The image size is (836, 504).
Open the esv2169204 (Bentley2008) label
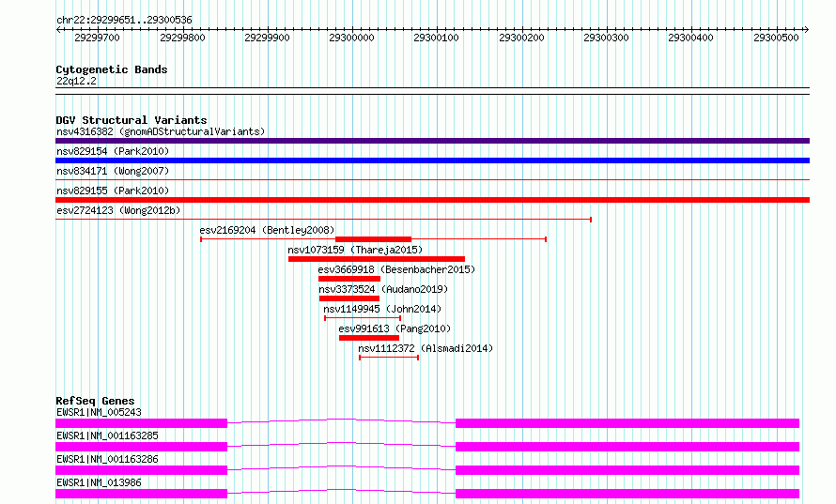pyautogui.click(x=267, y=230)
